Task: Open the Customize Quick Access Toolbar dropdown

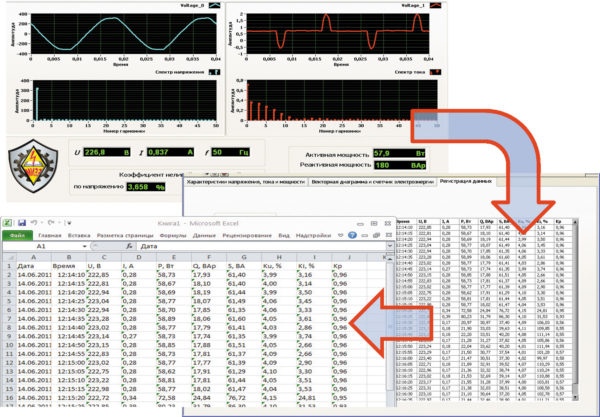Action: [x=68, y=223]
